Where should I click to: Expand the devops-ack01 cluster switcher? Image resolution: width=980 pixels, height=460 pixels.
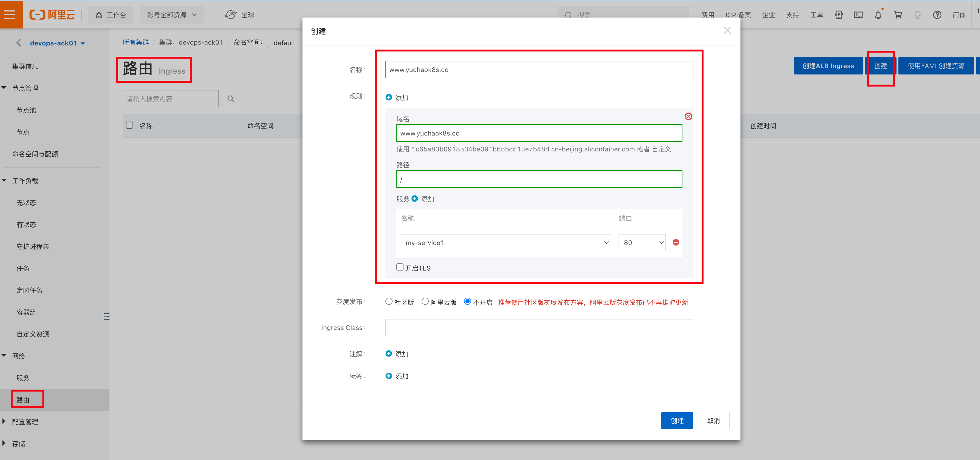coord(57,43)
